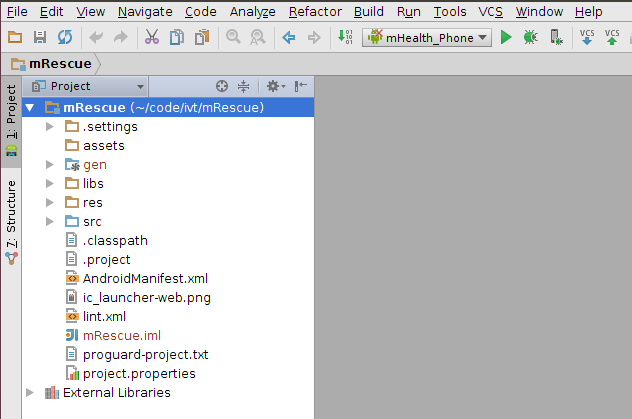This screenshot has width=632, height=419.
Task: Click the VCS commit up-arrow icon
Action: [612, 37]
